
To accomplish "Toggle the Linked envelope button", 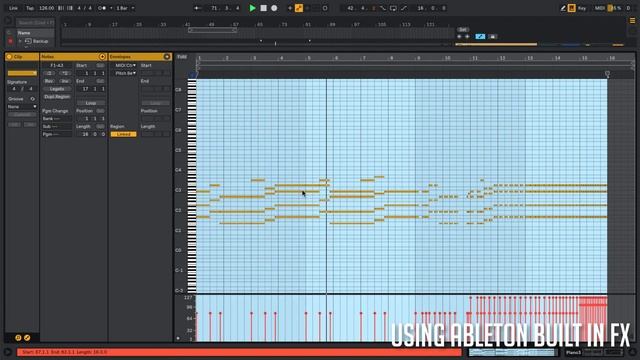I will [x=123, y=134].
